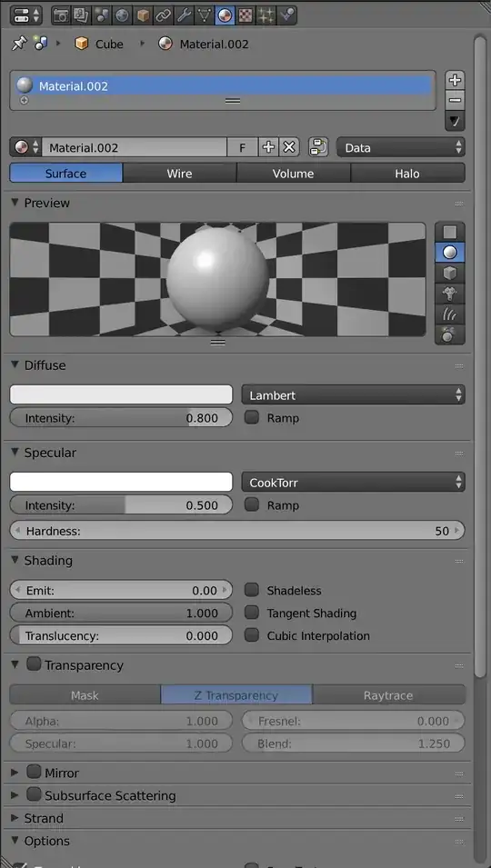Select the Surface material type
The image size is (491, 868).
click(x=65, y=174)
